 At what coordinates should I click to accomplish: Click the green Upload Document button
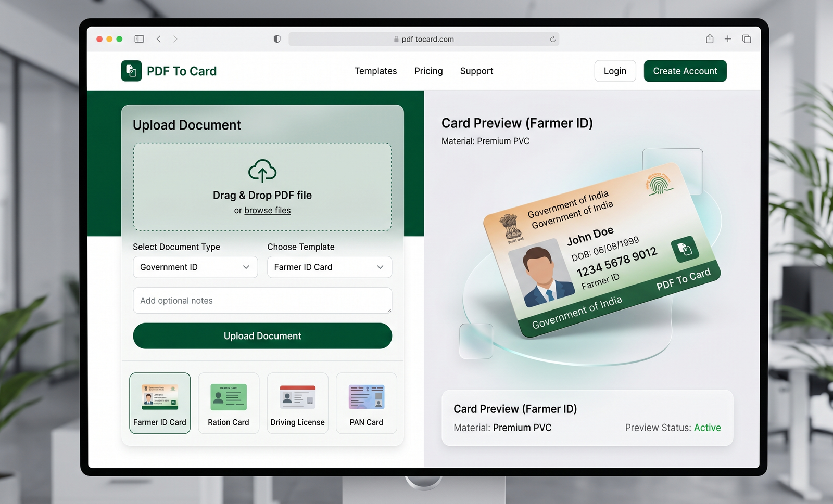tap(262, 336)
